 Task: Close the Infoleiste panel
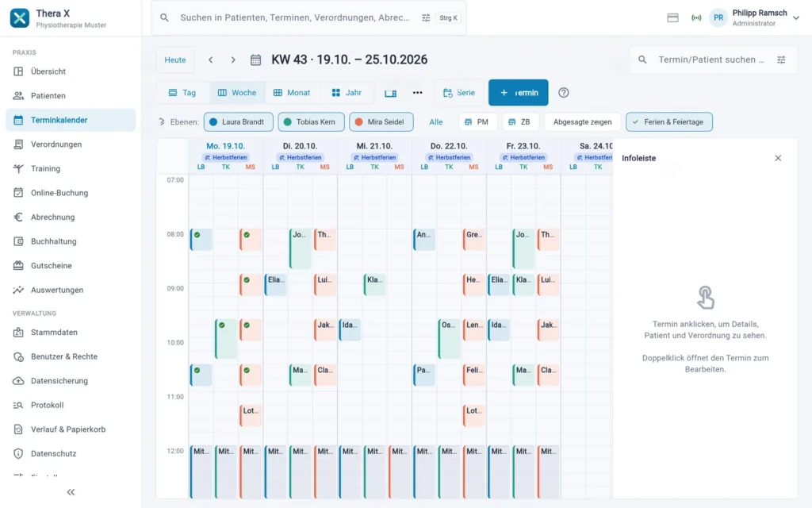coord(778,158)
